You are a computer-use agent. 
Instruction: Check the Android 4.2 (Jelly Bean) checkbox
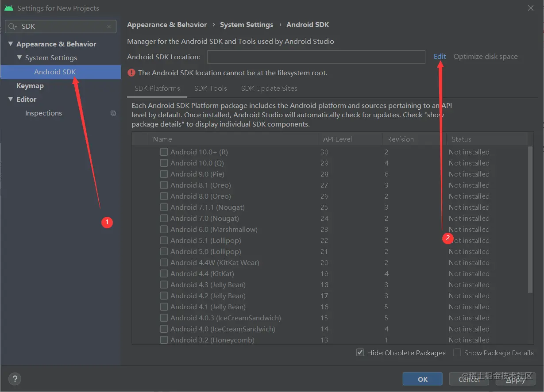pos(164,296)
